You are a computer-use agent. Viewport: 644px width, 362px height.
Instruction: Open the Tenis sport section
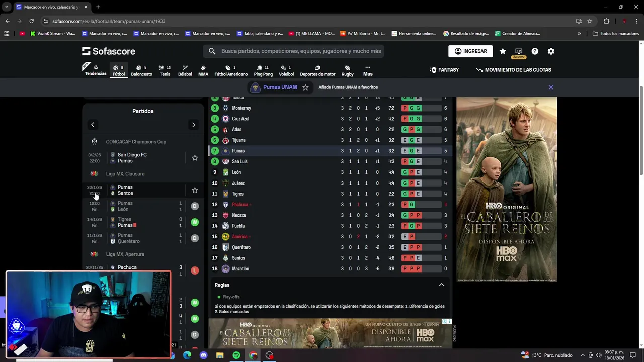(x=165, y=70)
